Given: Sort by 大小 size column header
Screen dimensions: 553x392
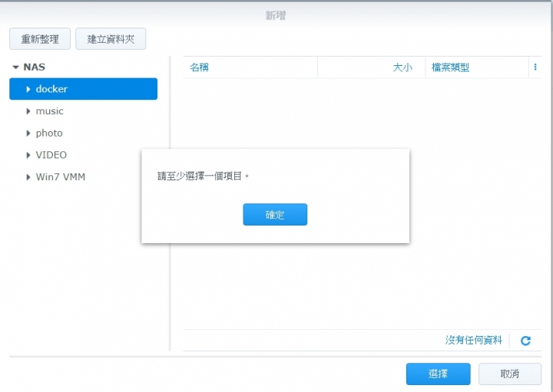Looking at the screenshot, I should (372, 68).
